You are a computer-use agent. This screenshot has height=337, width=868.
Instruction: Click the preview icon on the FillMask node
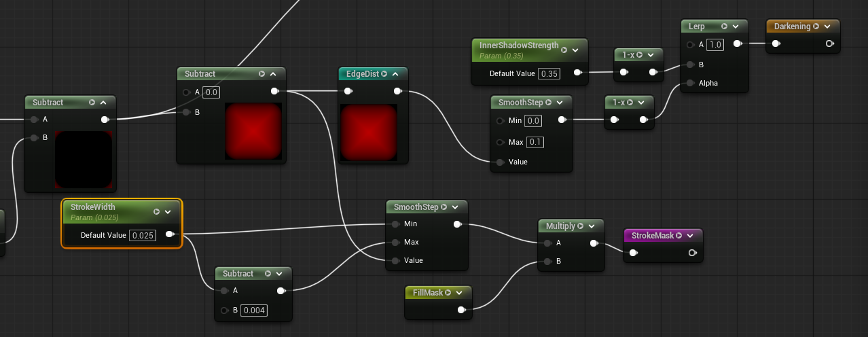pyautogui.click(x=448, y=292)
